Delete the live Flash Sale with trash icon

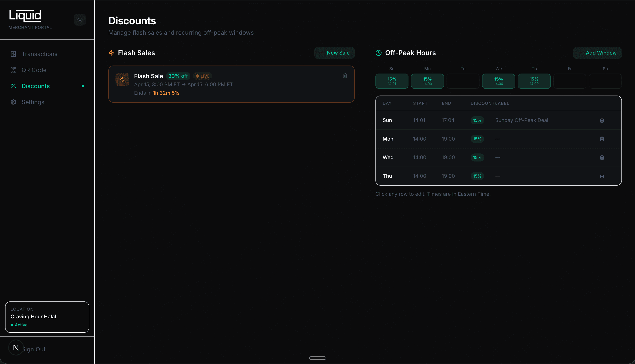[344, 75]
